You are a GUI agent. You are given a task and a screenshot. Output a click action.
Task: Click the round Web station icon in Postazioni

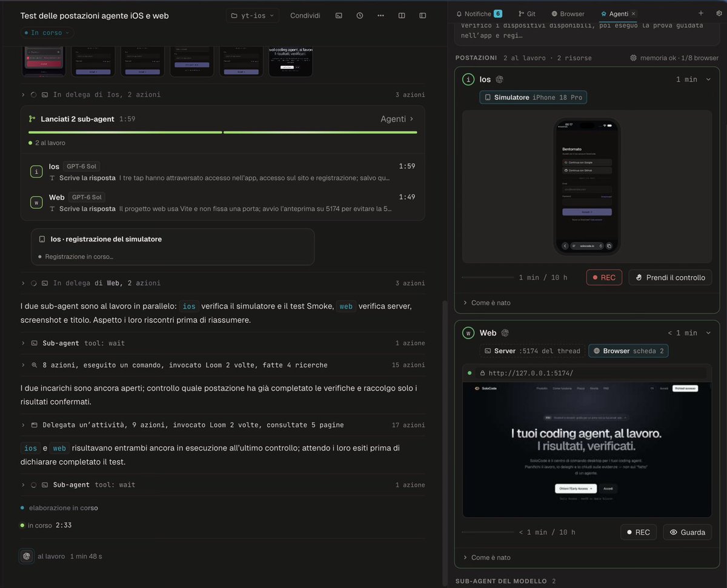pyautogui.click(x=468, y=333)
